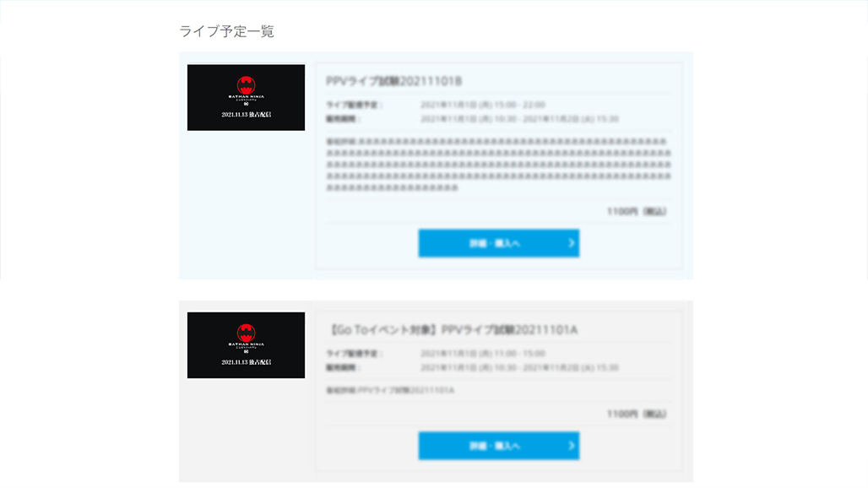Screen dimensions: 868x488
Task: Click the 1100円 price in the 20211101B card
Action: [x=636, y=211]
